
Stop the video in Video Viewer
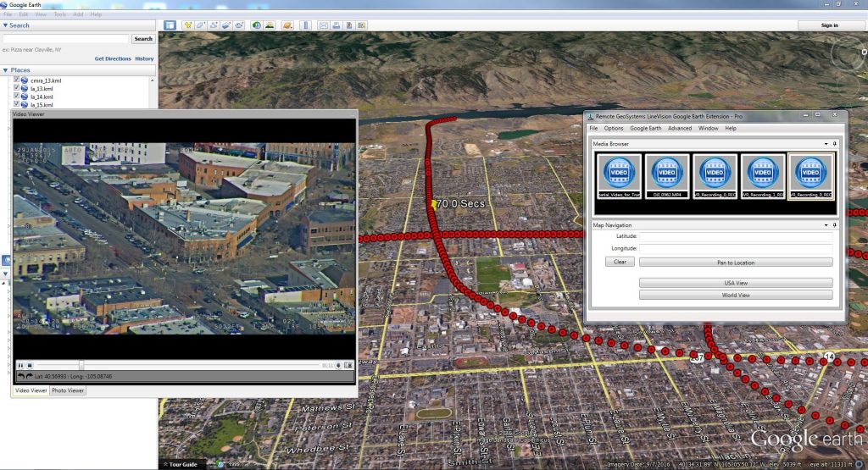(x=30, y=366)
